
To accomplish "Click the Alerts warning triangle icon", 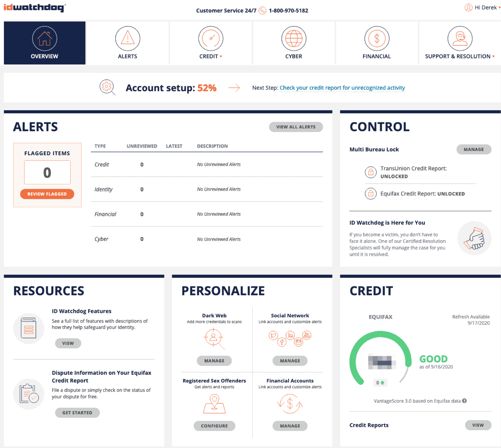I will click(127, 38).
